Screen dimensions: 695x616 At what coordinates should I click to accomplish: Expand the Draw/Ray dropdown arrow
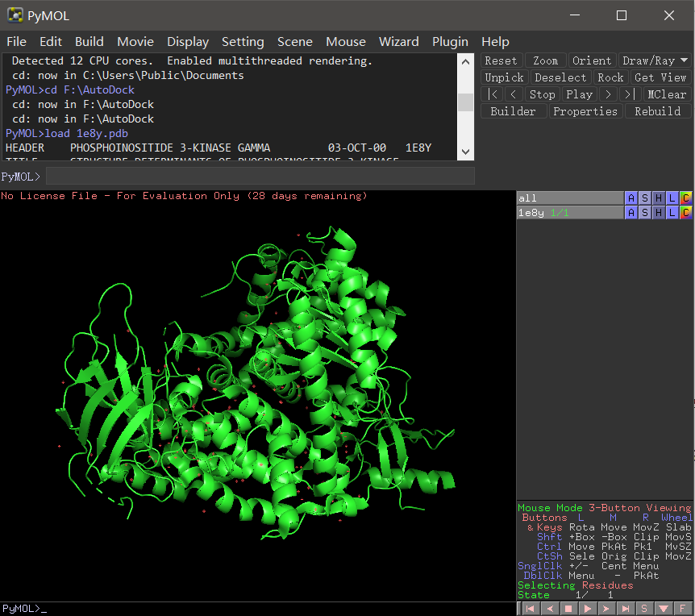click(x=685, y=60)
